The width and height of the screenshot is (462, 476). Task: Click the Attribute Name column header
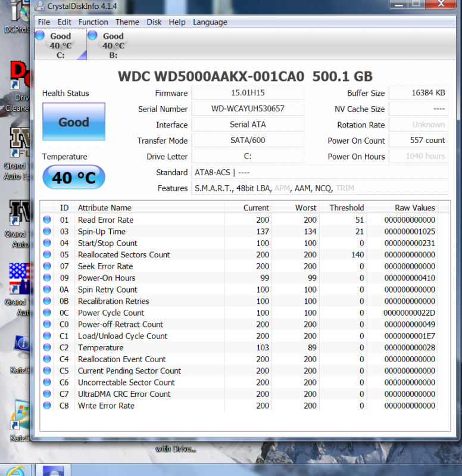coord(105,208)
